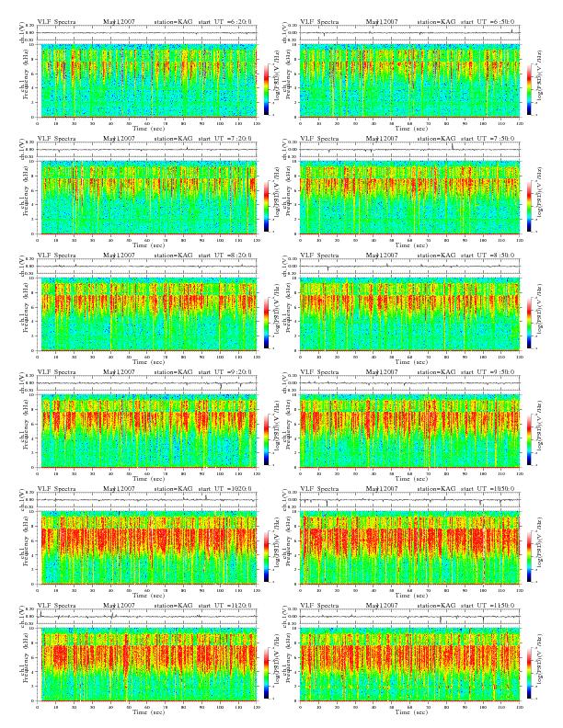Screen dimensions: 563x728
Task: Click the ch.1(V) waveform strip above 10:20:0 spectrogram
Action: pos(147,500)
